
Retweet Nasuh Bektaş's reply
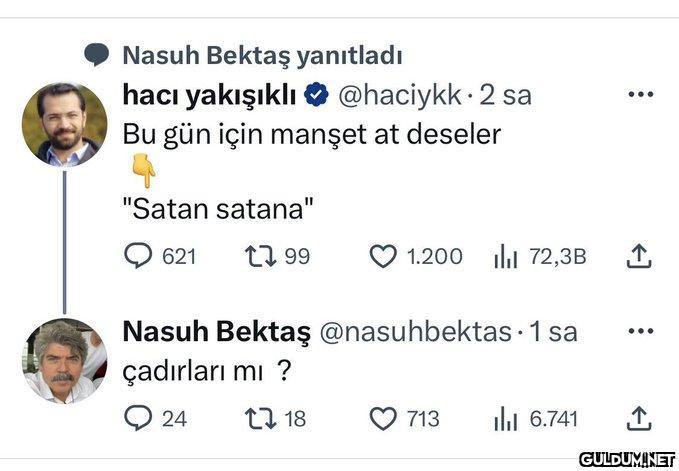259,418
